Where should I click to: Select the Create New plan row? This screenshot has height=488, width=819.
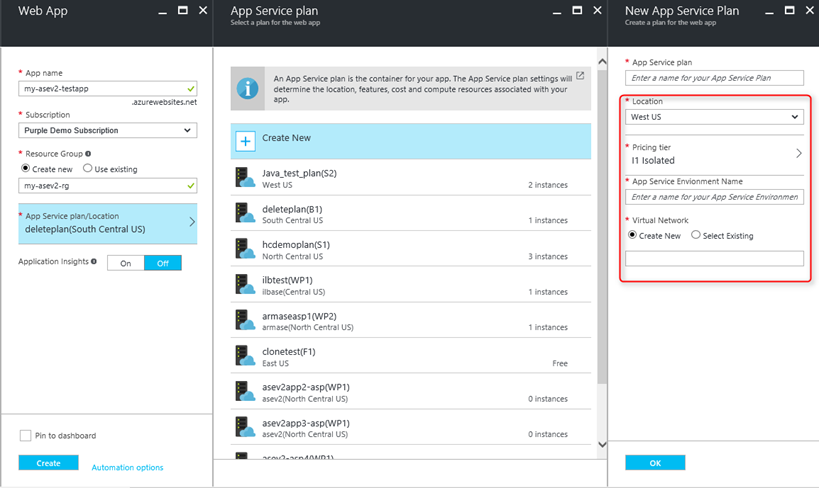pyautogui.click(x=411, y=141)
